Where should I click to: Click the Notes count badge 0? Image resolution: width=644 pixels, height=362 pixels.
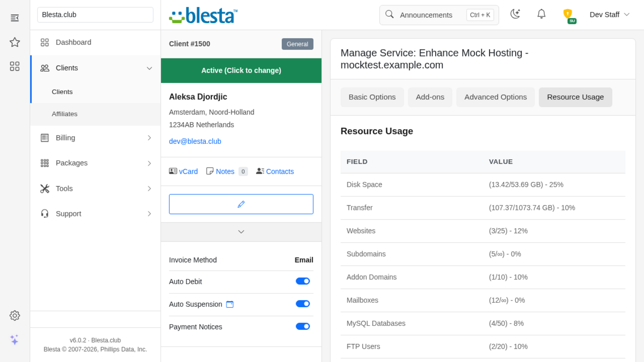pyautogui.click(x=243, y=172)
